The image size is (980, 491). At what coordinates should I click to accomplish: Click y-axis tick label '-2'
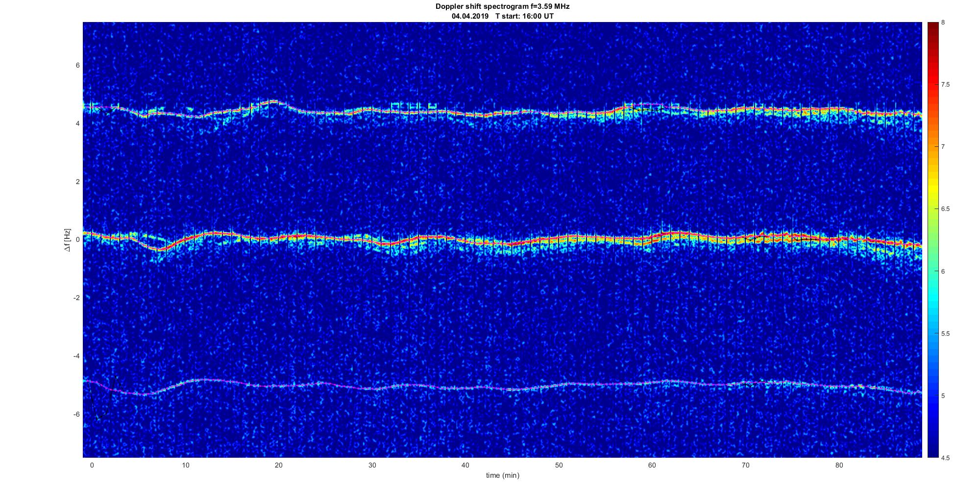pyautogui.click(x=76, y=298)
